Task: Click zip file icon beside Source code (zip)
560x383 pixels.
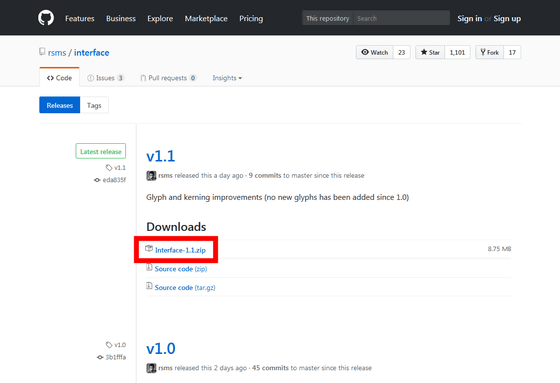Action: pyautogui.click(x=149, y=267)
